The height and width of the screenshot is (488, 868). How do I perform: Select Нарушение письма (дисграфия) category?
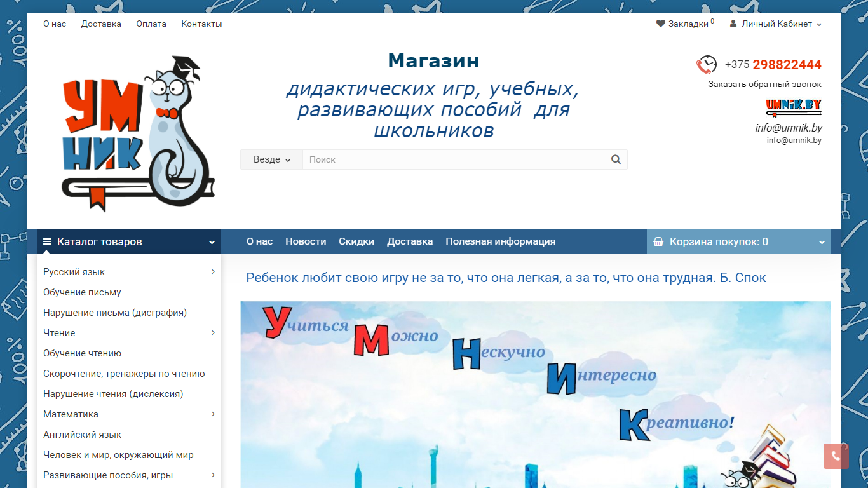click(115, 313)
